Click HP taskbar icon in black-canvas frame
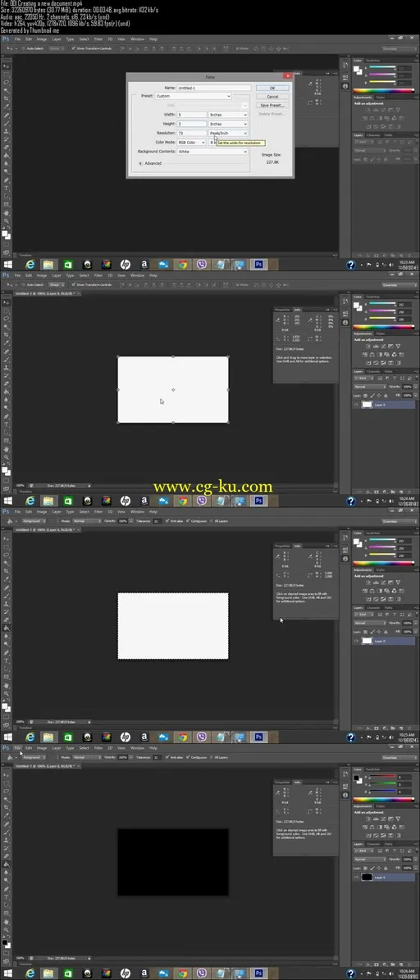The width and height of the screenshot is (420, 980). 125,973
